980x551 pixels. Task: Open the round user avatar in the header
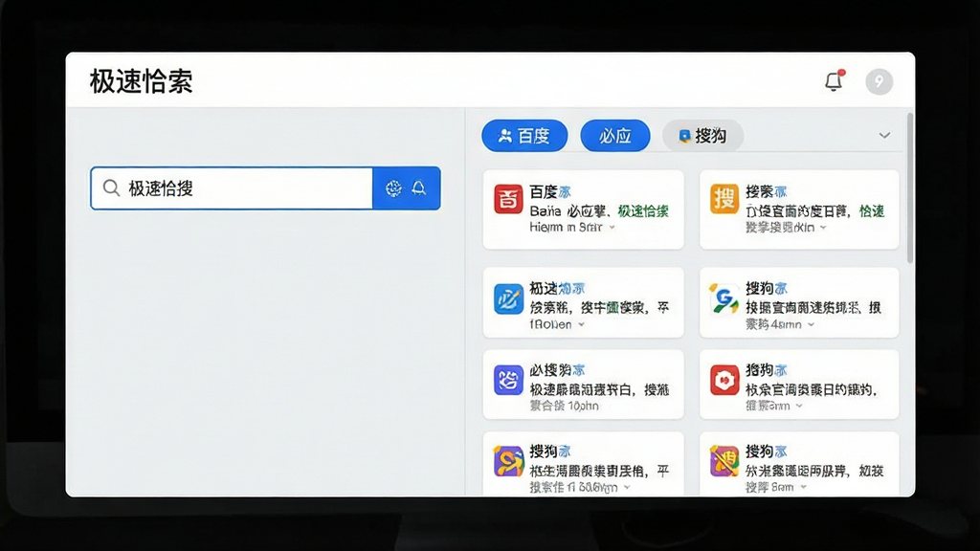point(879,82)
